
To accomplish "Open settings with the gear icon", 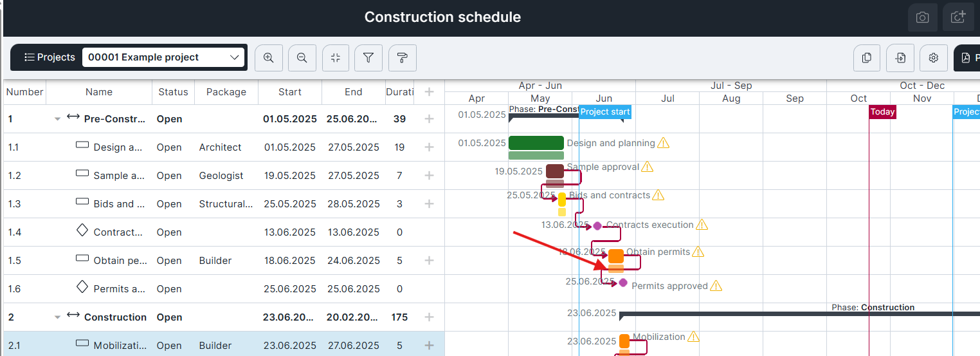I will pos(934,58).
